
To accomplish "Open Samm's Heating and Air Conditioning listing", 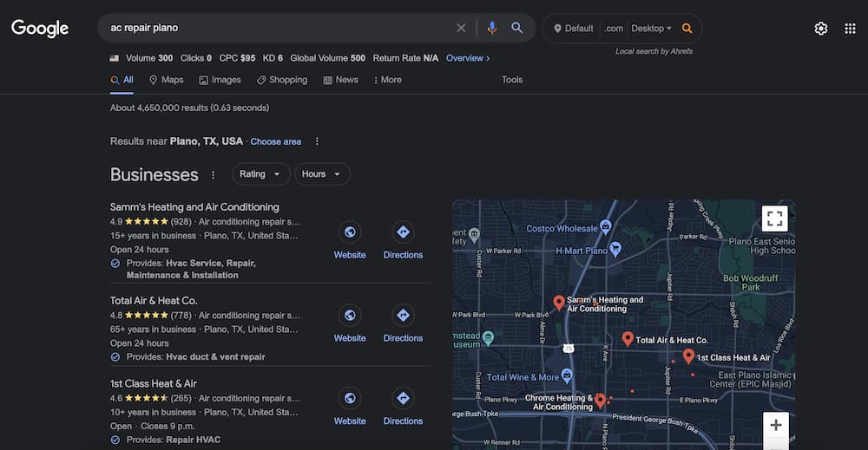I will pyautogui.click(x=194, y=206).
